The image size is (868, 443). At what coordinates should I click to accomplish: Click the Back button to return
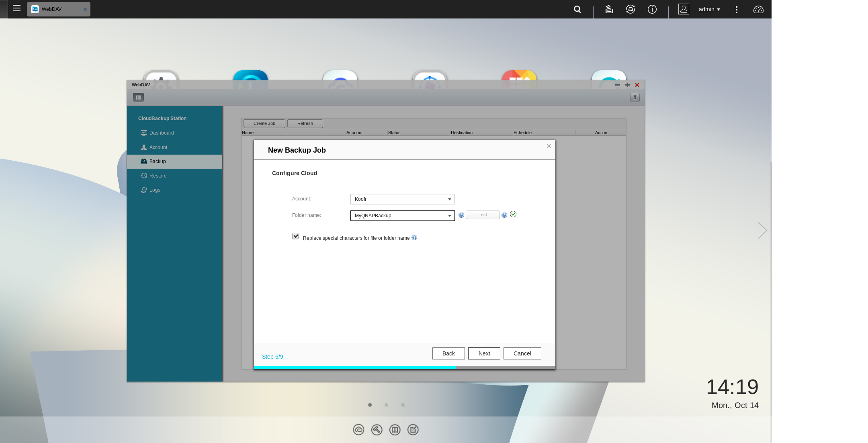(449, 353)
